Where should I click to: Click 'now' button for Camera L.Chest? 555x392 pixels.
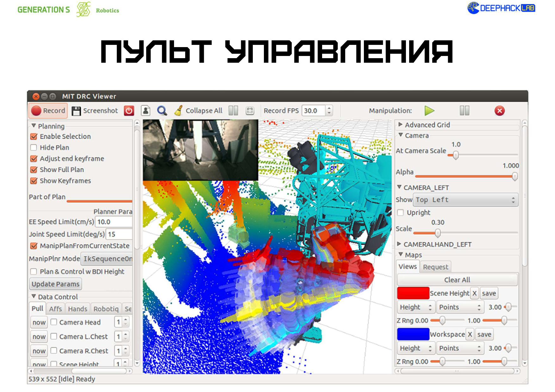click(x=39, y=337)
